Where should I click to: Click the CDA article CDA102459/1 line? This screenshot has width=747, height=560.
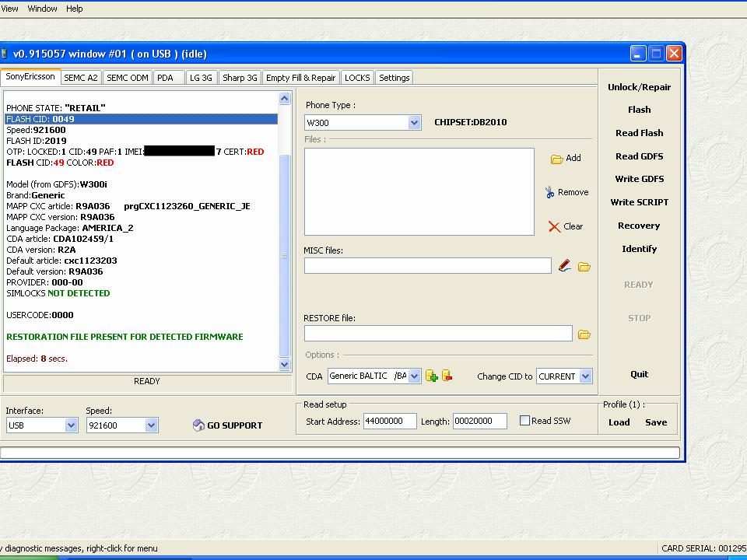coord(60,239)
